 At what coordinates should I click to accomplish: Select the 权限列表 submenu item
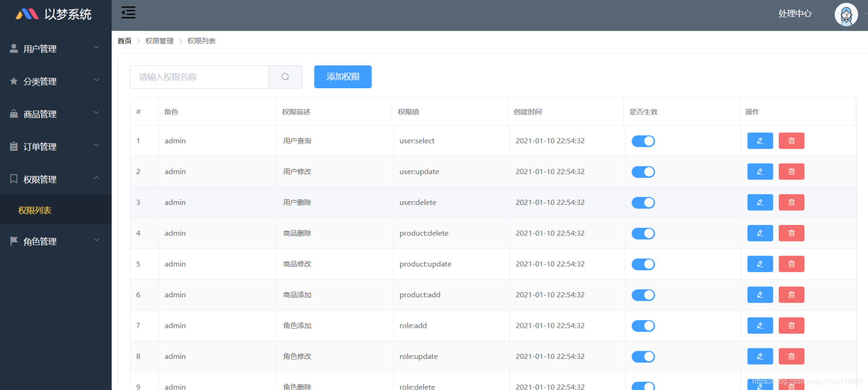point(56,210)
